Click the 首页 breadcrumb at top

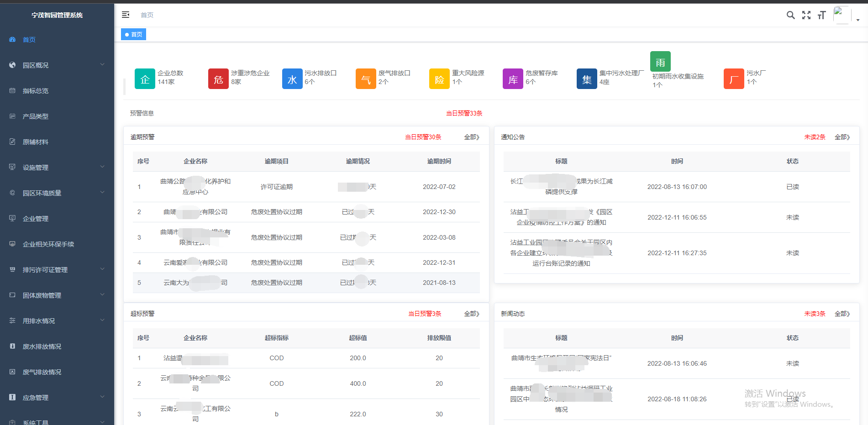[147, 15]
